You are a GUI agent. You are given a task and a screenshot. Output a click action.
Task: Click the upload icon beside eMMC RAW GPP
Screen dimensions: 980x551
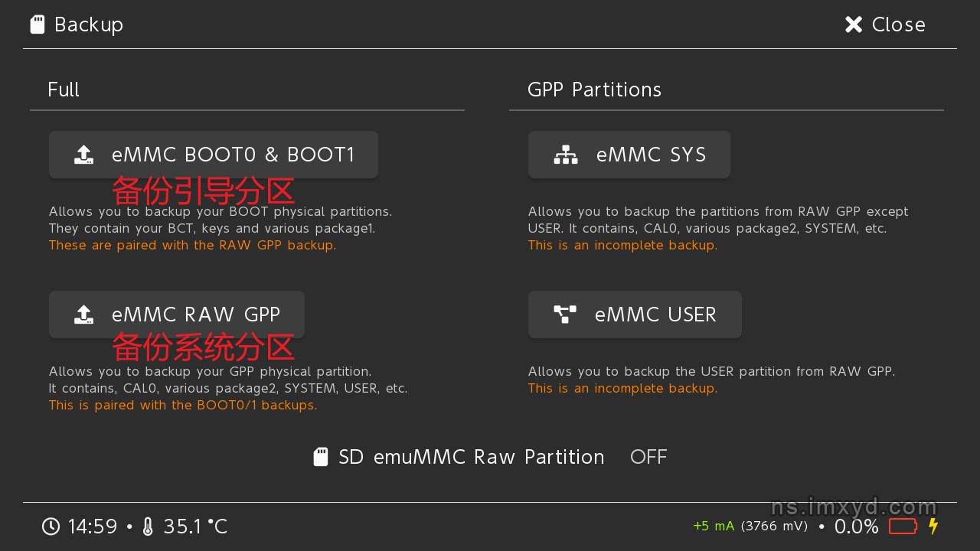coord(84,315)
